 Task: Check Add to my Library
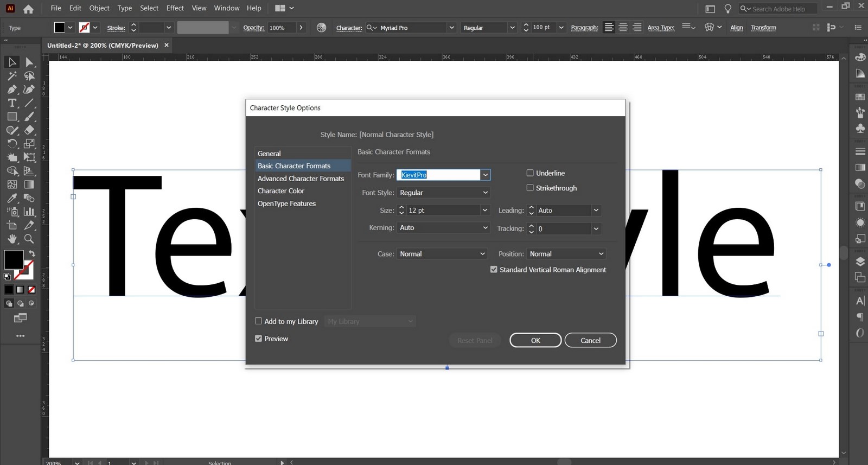tap(258, 321)
